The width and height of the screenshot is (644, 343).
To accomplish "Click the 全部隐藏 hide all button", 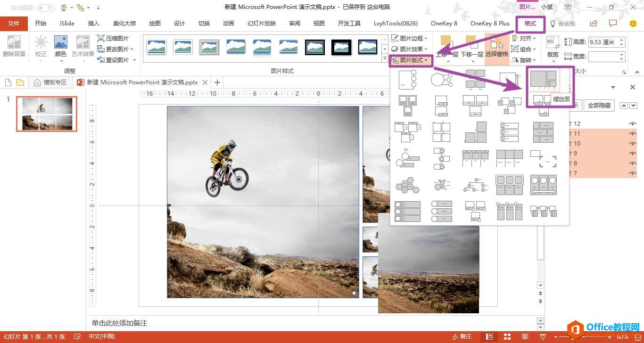I will [600, 106].
